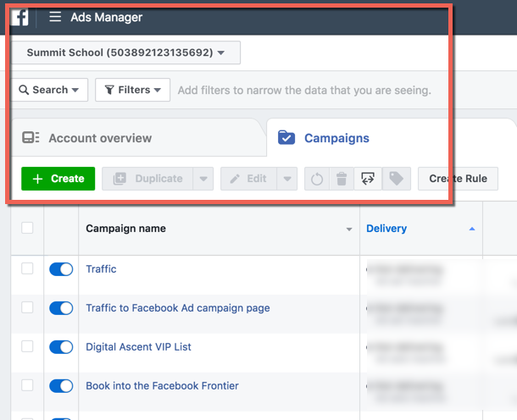
Task: Tick checkbox for Traffic to Facebook Ad campaign page
Action: pyautogui.click(x=27, y=307)
